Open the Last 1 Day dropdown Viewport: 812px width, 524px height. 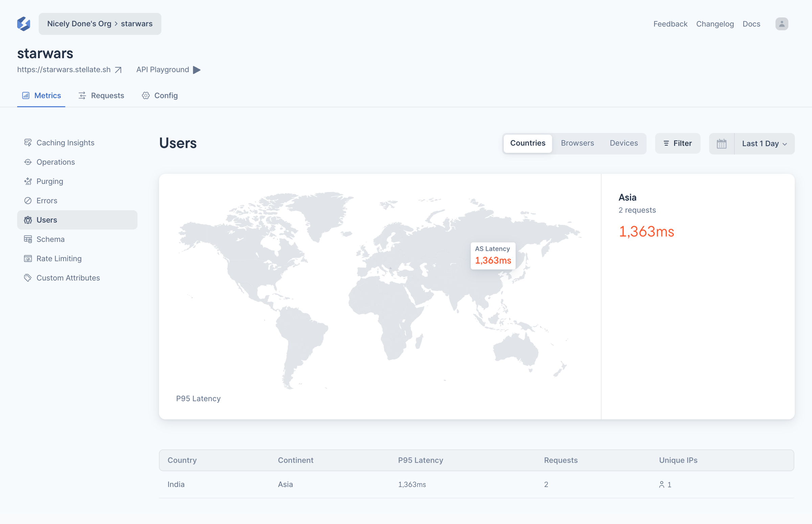point(764,144)
